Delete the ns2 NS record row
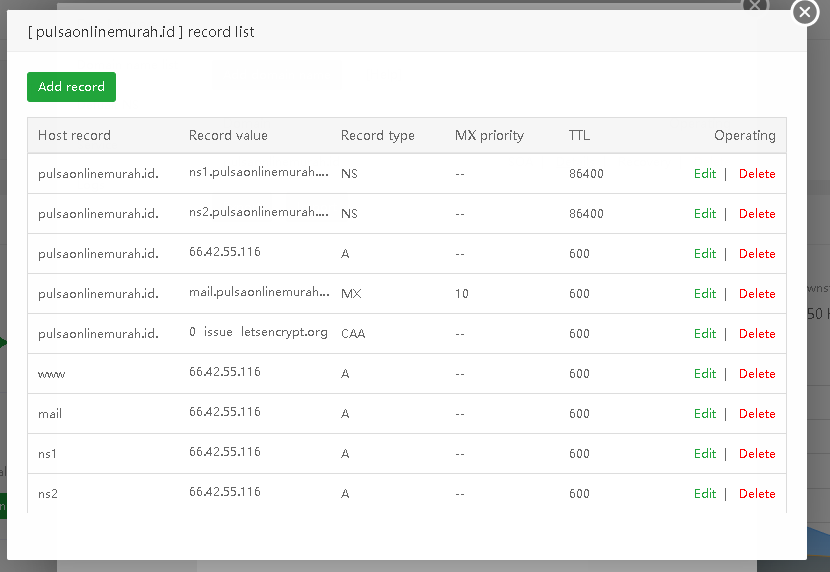Image resolution: width=830 pixels, height=572 pixels. (757, 214)
